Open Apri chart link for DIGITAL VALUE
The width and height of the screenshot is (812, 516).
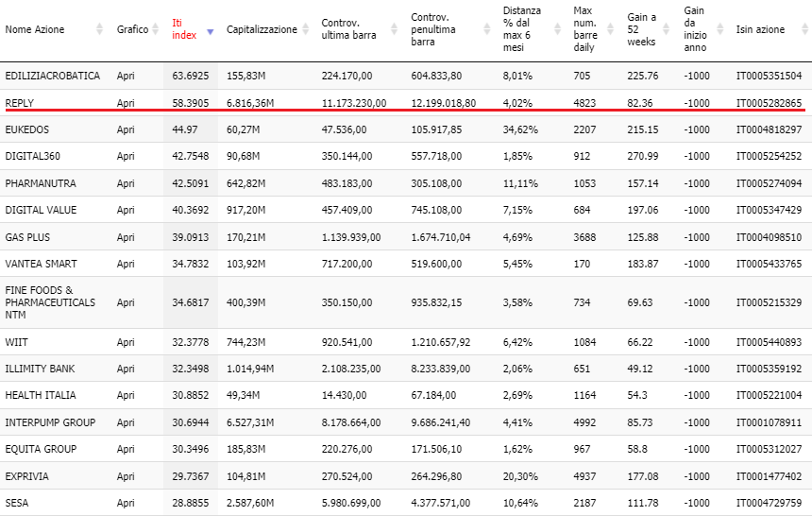pos(126,210)
